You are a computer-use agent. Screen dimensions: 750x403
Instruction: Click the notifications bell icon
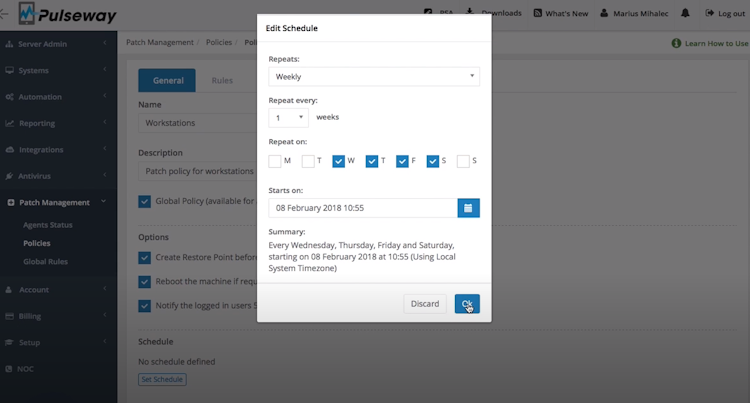tap(685, 13)
